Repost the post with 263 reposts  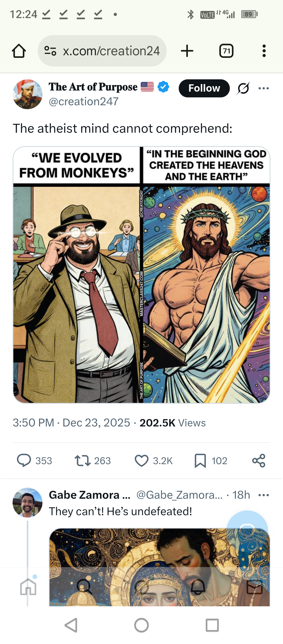click(83, 461)
